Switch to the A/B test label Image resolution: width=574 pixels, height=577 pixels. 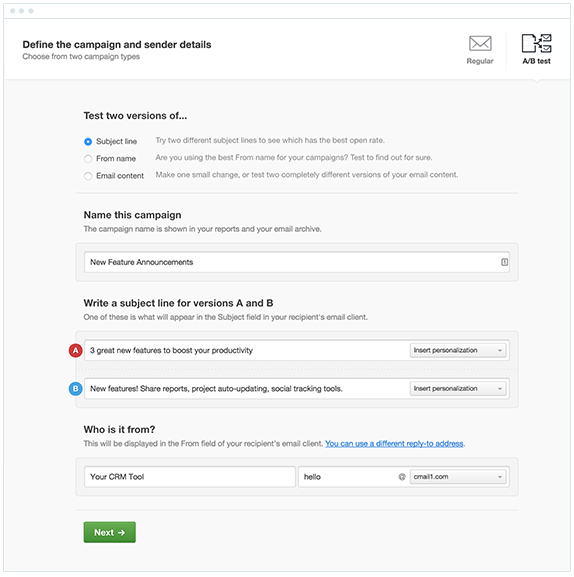pyautogui.click(x=536, y=61)
